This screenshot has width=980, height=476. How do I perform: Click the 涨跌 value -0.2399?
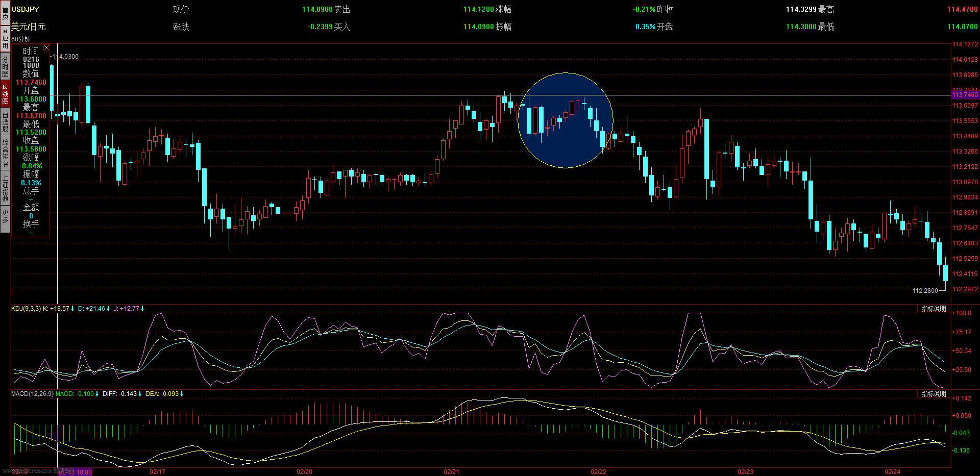(320, 27)
